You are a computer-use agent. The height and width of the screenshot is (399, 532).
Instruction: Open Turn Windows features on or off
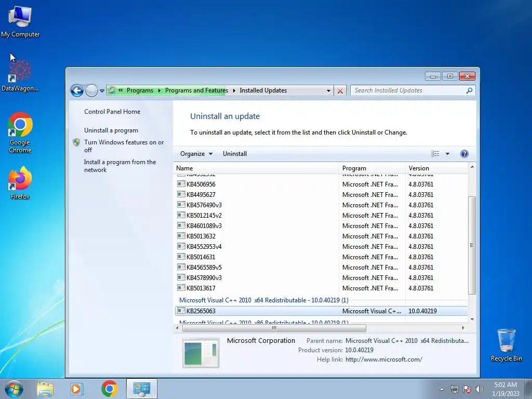(124, 146)
